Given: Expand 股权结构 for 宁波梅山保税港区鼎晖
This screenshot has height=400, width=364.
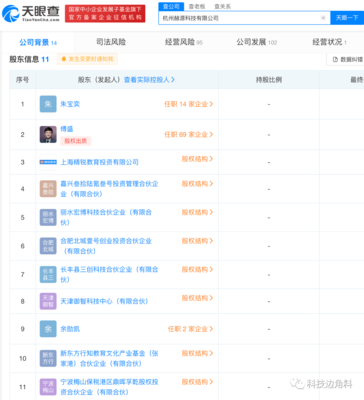Looking at the screenshot, I should tap(197, 382).
